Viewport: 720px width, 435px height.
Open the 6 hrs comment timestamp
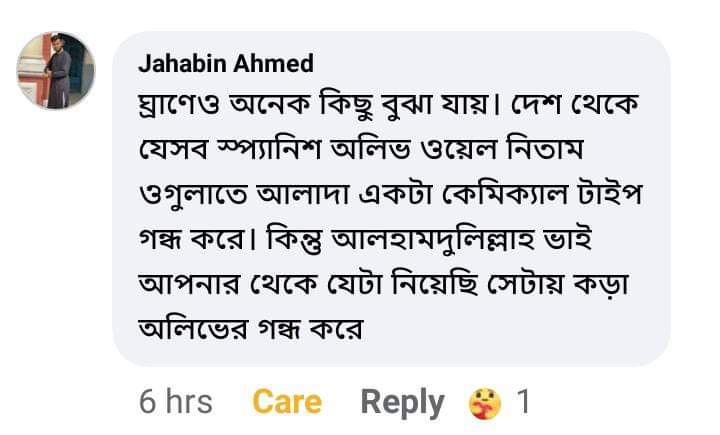click(x=176, y=402)
